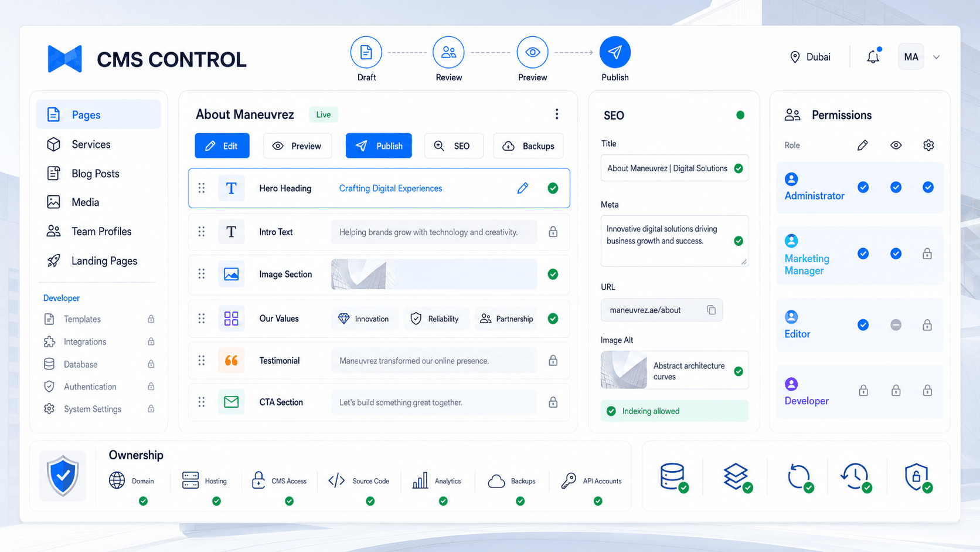Click the Developer role edit lock
Screen dimensions: 980x552
(863, 390)
